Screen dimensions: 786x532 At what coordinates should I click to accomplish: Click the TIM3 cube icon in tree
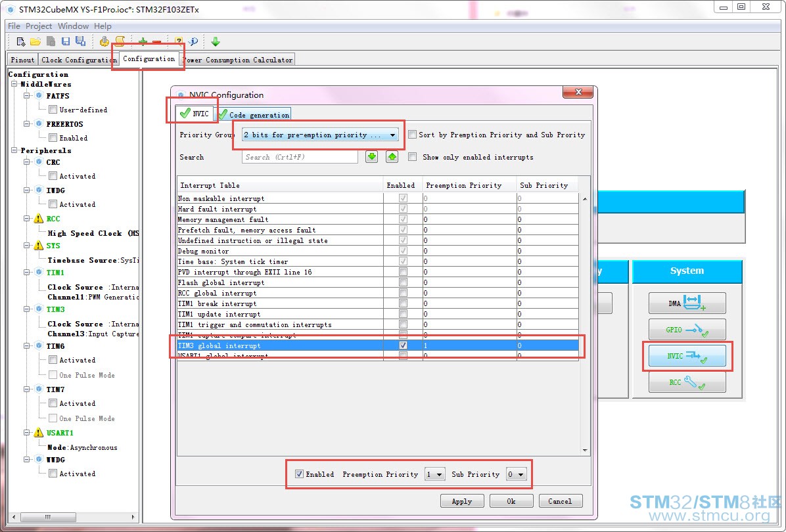pyautogui.click(x=39, y=309)
